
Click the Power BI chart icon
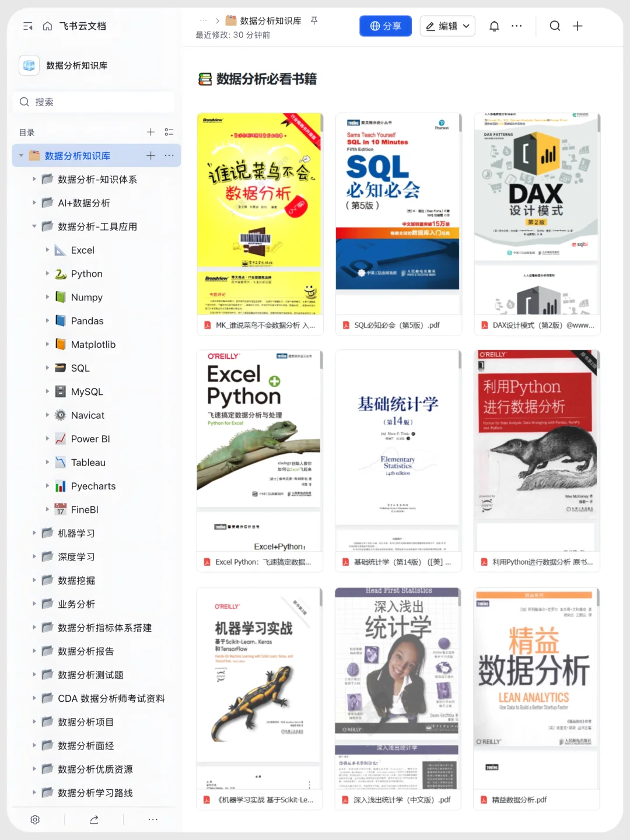60,439
